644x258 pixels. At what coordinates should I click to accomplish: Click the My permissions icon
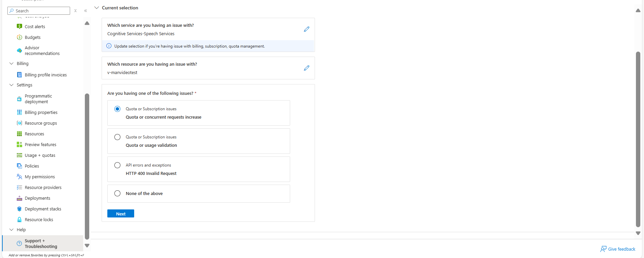click(x=19, y=177)
